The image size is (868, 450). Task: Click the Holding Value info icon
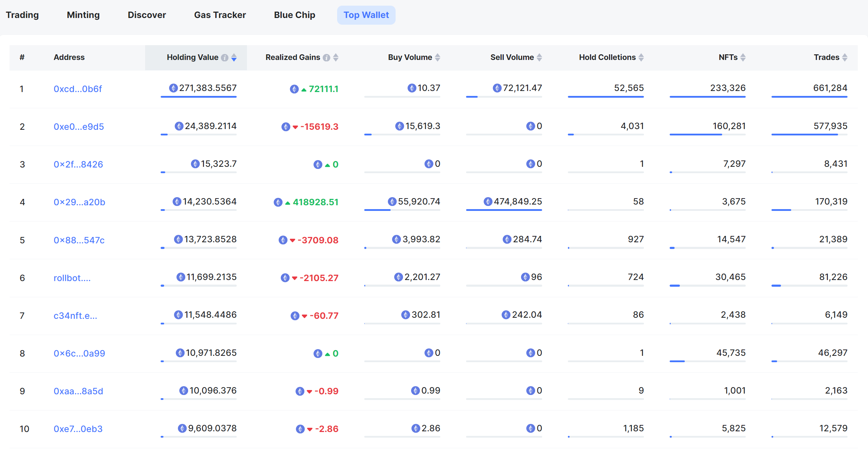pyautogui.click(x=224, y=57)
